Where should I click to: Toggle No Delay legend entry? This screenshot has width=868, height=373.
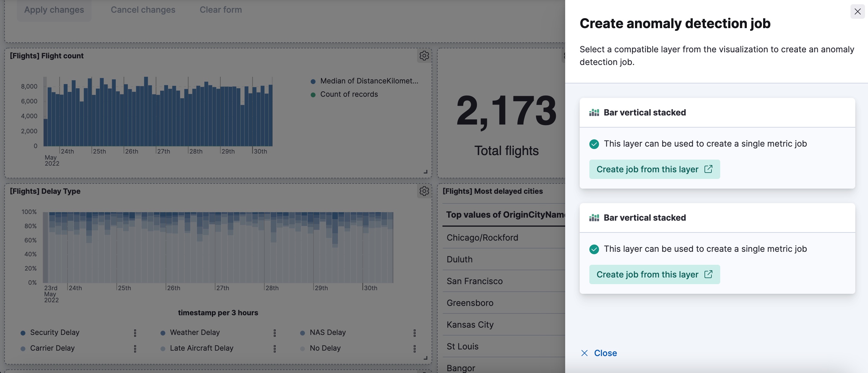pos(325,348)
